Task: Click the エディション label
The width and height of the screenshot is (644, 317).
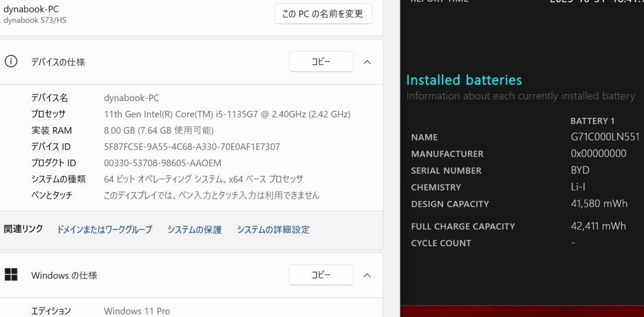Action: point(51,311)
